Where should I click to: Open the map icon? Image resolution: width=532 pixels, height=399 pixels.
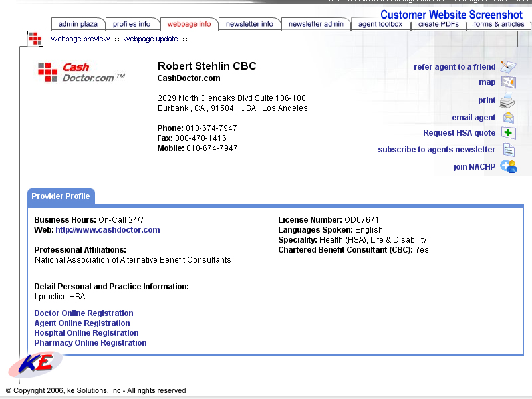click(509, 82)
